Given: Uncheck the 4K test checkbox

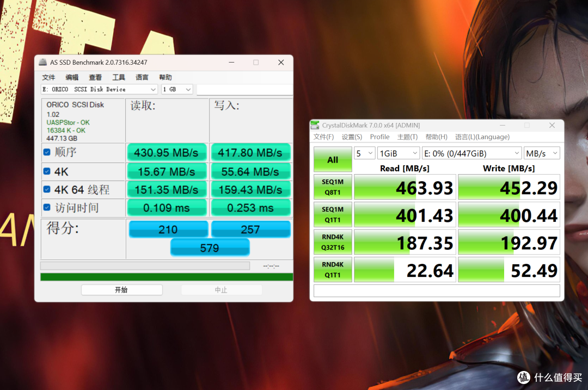Looking at the screenshot, I should point(47,171).
